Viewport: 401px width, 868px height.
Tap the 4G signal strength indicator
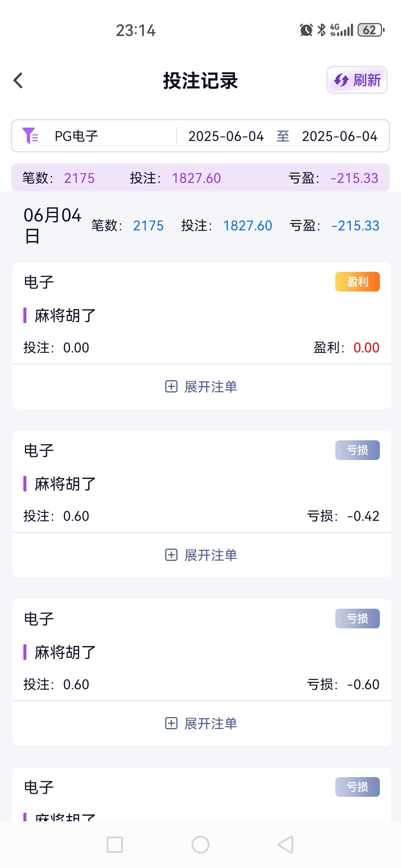point(342,30)
